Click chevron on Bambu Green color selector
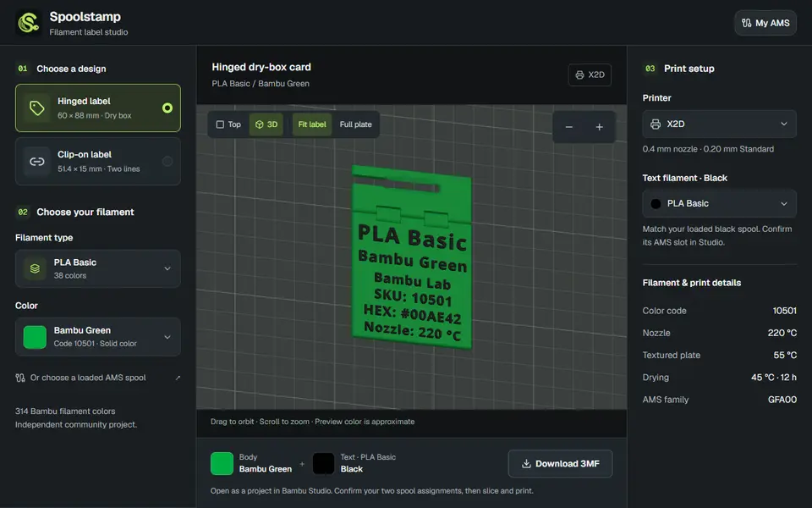Screen dimensions: 812x508 tap(167, 337)
